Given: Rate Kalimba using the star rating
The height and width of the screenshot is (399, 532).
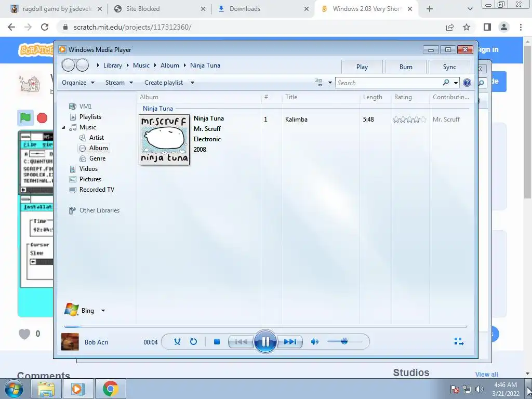Looking at the screenshot, I should pyautogui.click(x=409, y=119).
